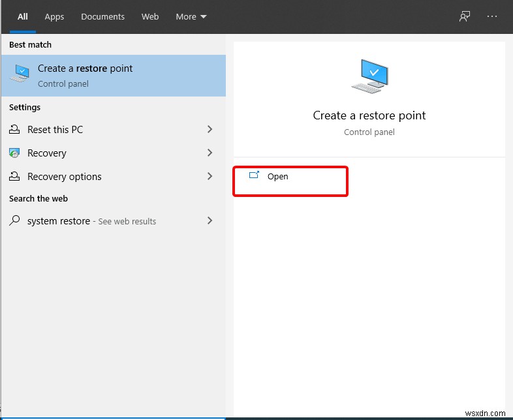513x420 pixels.
Task: Expand the Reset this PC chevron
Action: tap(210, 129)
